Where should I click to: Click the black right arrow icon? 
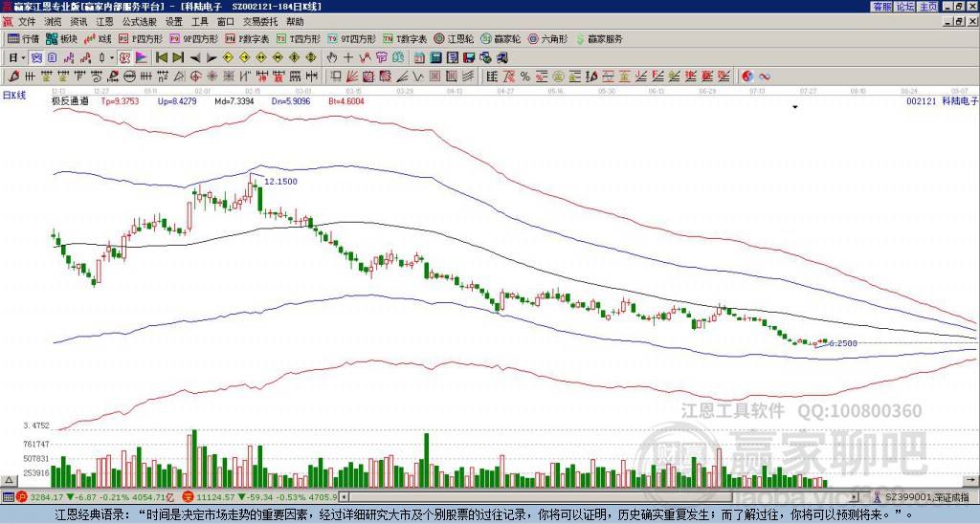coord(212,58)
